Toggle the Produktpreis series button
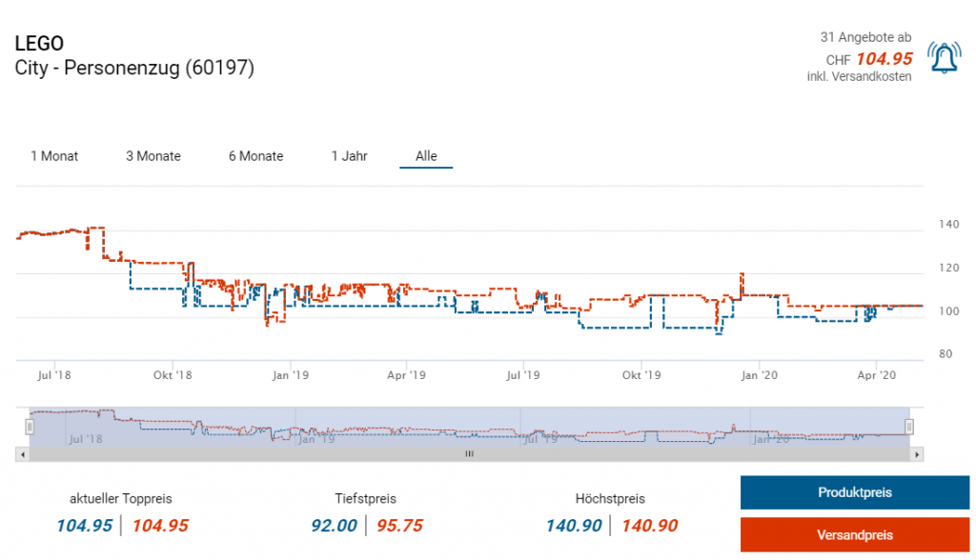 854,492
